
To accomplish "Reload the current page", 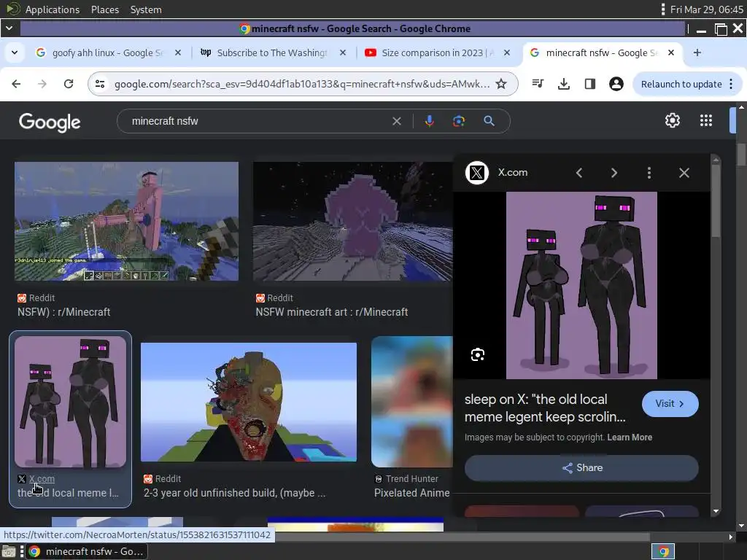I will tap(69, 85).
